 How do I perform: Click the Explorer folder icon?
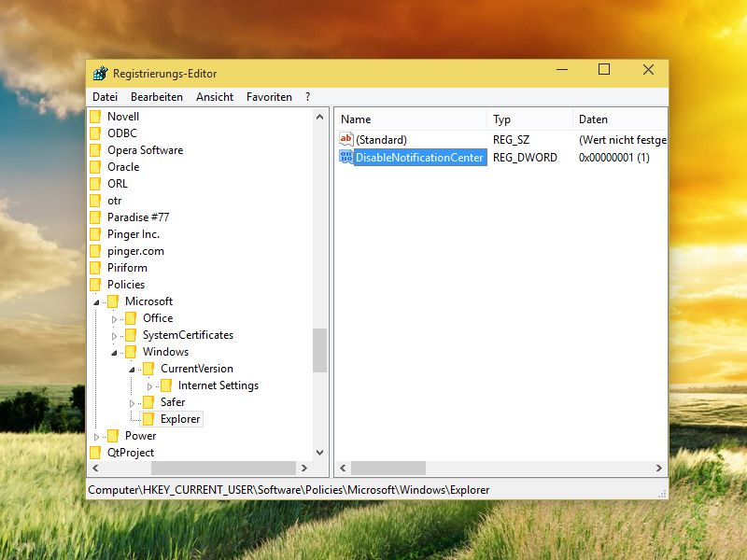[x=148, y=419]
